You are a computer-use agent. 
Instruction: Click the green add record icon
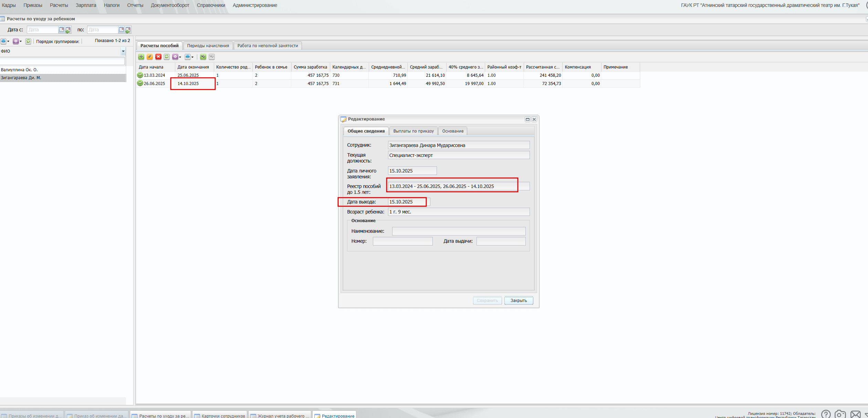point(141,57)
